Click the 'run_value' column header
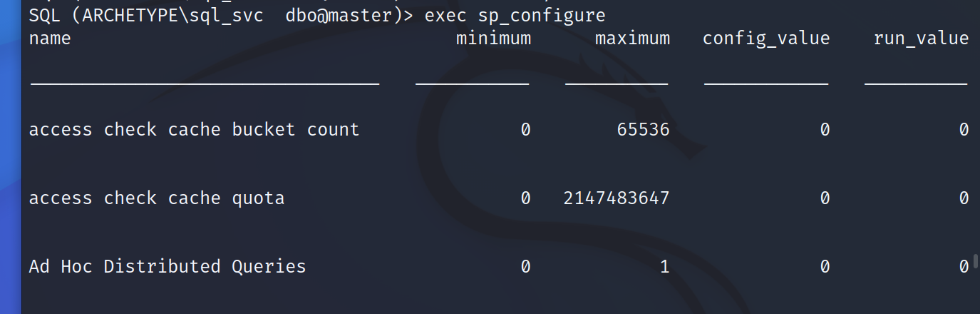The width and height of the screenshot is (980, 314). pos(921,39)
